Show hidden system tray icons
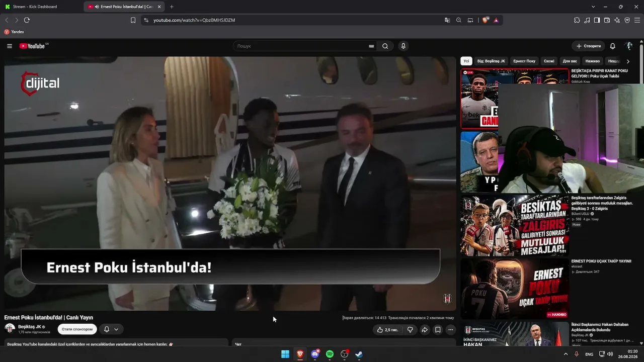Viewport: 644px width, 362px height. pos(566,354)
